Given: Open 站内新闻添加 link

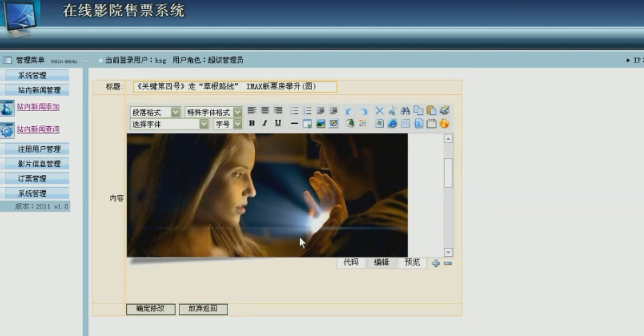Looking at the screenshot, I should 38,107.
